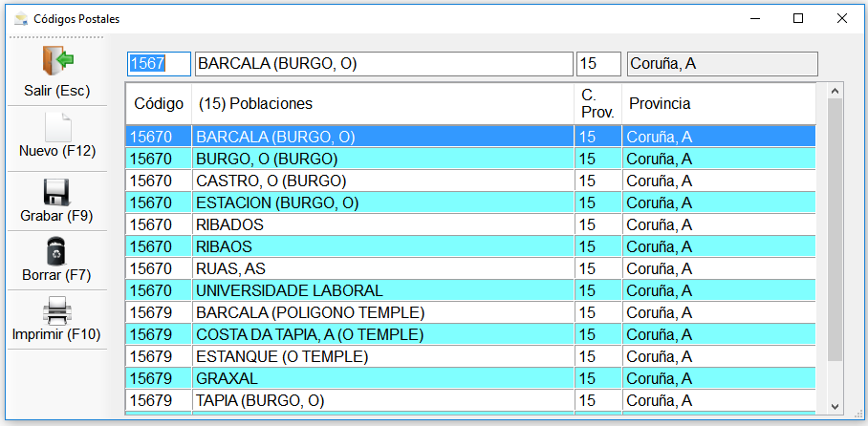
Task: Delete using the Borrar trash bin icon
Action: [57, 252]
